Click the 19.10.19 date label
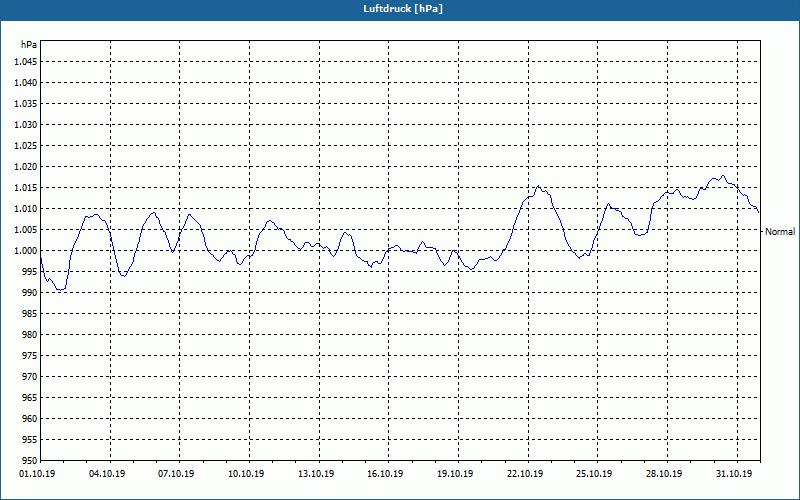Screen dimensions: 800x500 (x=455, y=474)
